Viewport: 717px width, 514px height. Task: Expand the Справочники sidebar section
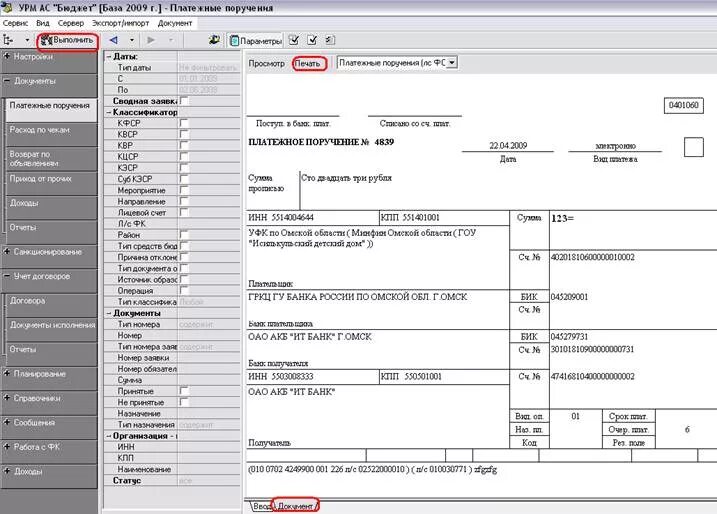coord(7,398)
